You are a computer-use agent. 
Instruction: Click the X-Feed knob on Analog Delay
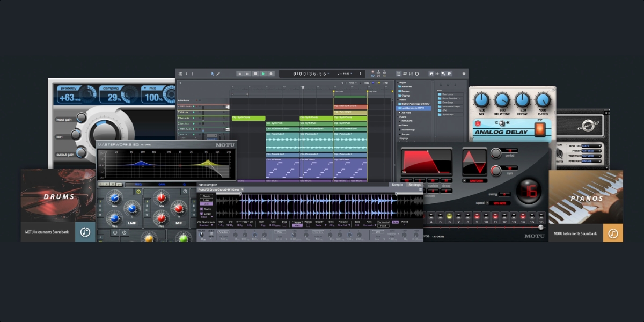pos(543,99)
